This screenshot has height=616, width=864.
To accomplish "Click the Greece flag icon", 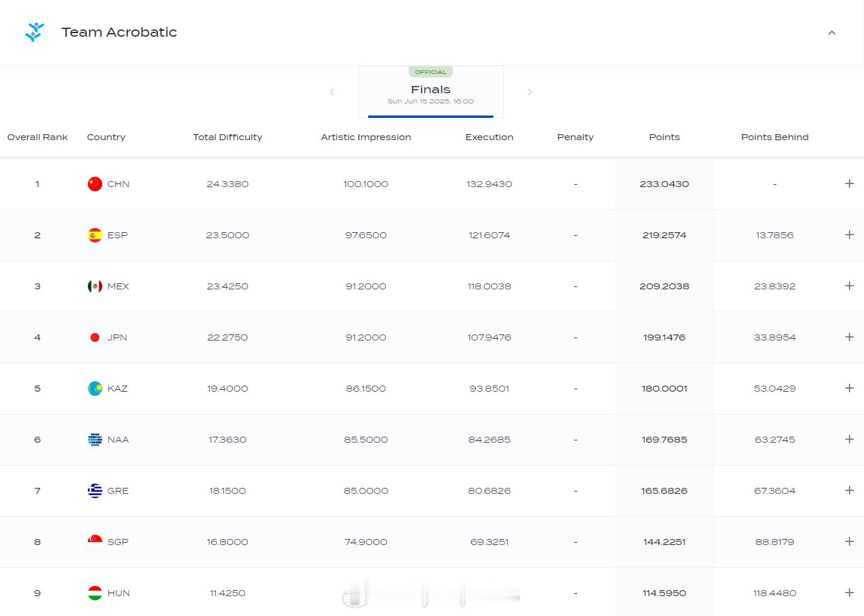I will tap(95, 491).
